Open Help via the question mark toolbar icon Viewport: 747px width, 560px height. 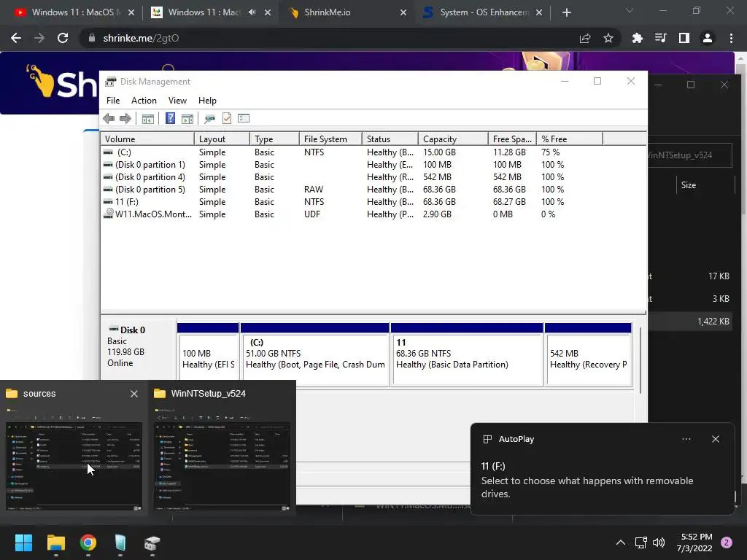[170, 119]
